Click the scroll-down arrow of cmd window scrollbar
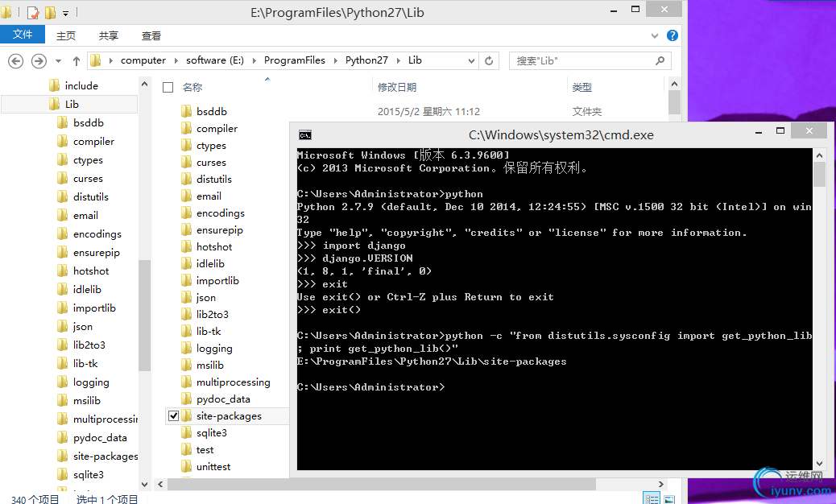Viewport: 836px width, 504px height. 819,464
